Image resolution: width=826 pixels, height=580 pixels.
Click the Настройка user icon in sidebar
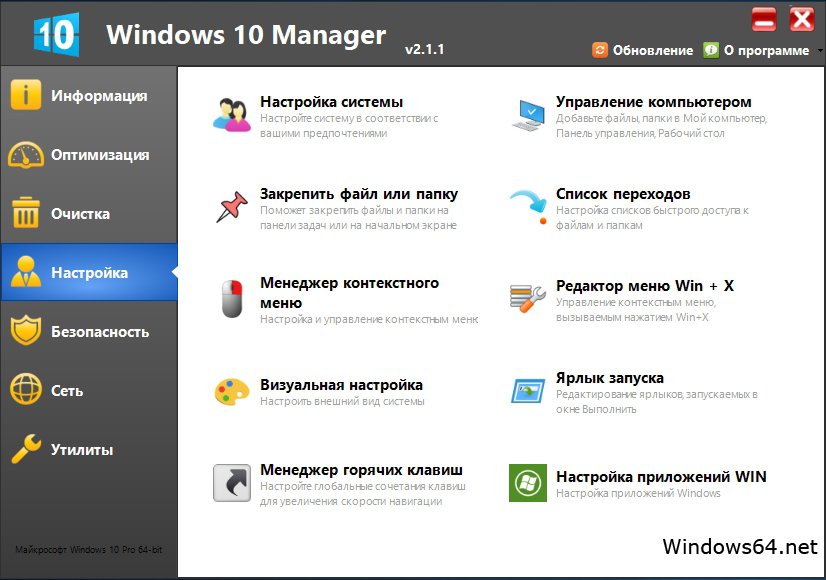click(x=25, y=271)
